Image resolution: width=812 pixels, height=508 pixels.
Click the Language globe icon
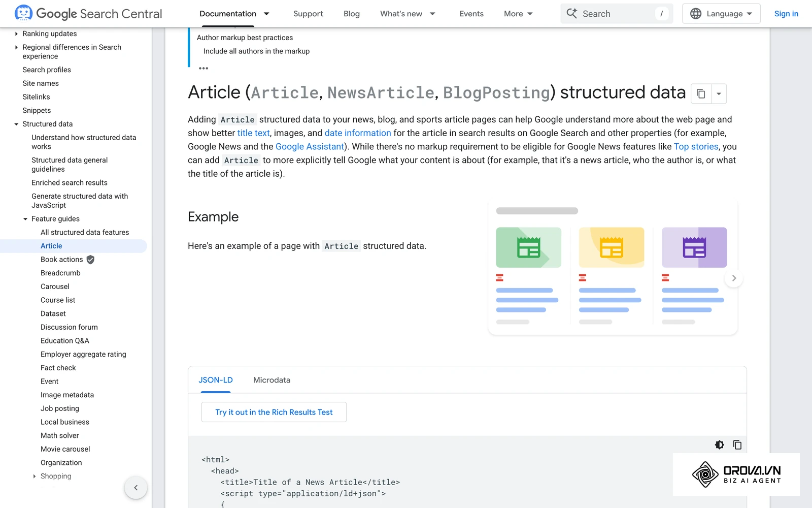pos(696,14)
